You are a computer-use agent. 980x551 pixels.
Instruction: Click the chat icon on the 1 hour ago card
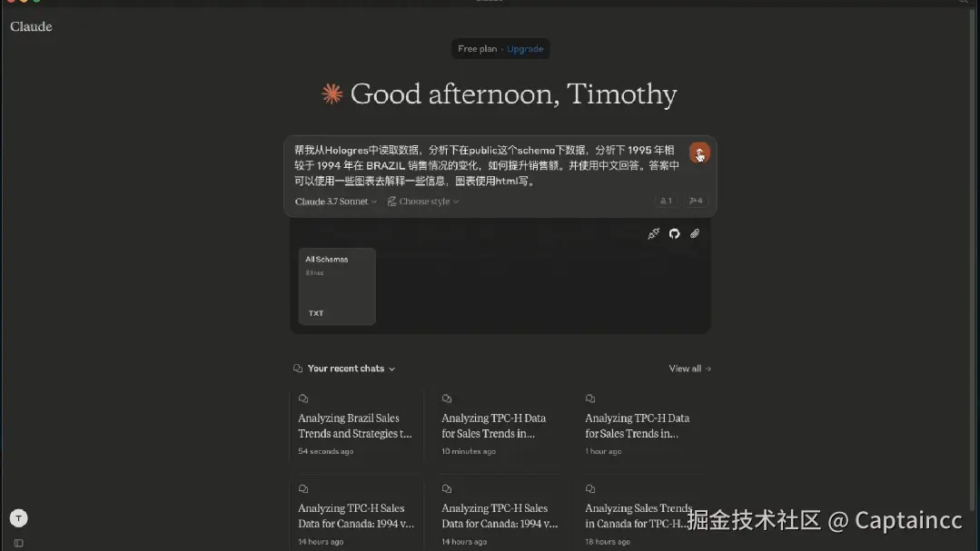click(x=590, y=398)
